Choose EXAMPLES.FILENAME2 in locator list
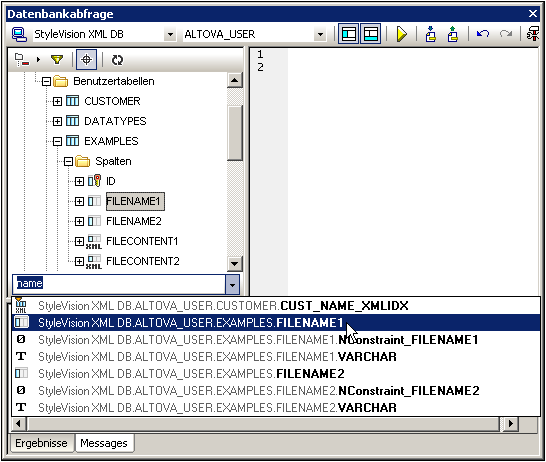 point(276,374)
